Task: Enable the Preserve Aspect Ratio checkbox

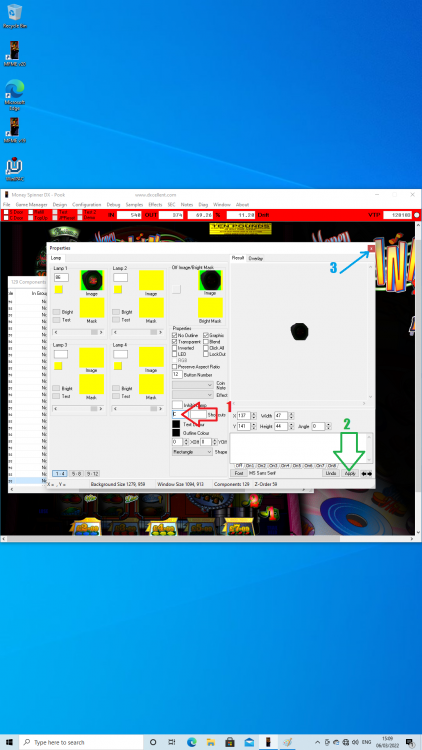Action: (175, 366)
